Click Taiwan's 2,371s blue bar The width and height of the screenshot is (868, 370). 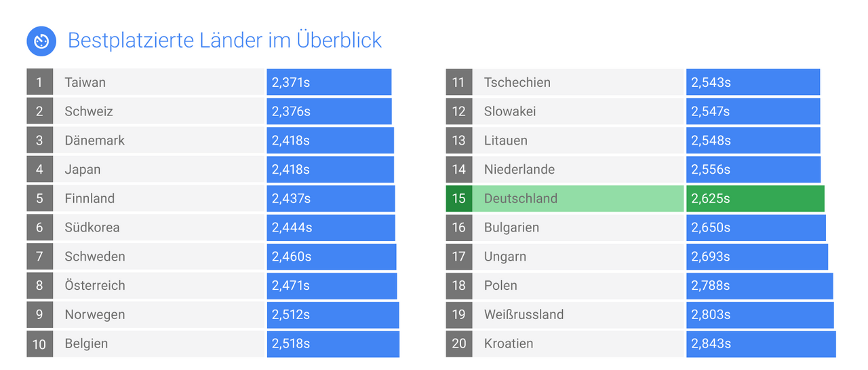pyautogui.click(x=329, y=82)
